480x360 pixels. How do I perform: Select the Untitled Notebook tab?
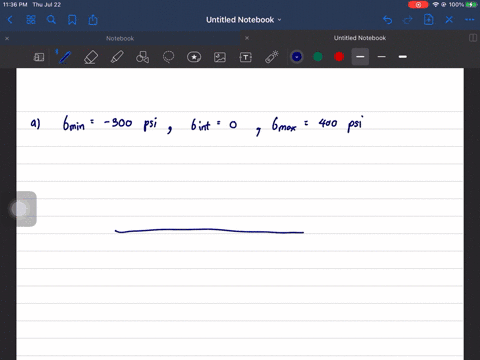(360, 38)
